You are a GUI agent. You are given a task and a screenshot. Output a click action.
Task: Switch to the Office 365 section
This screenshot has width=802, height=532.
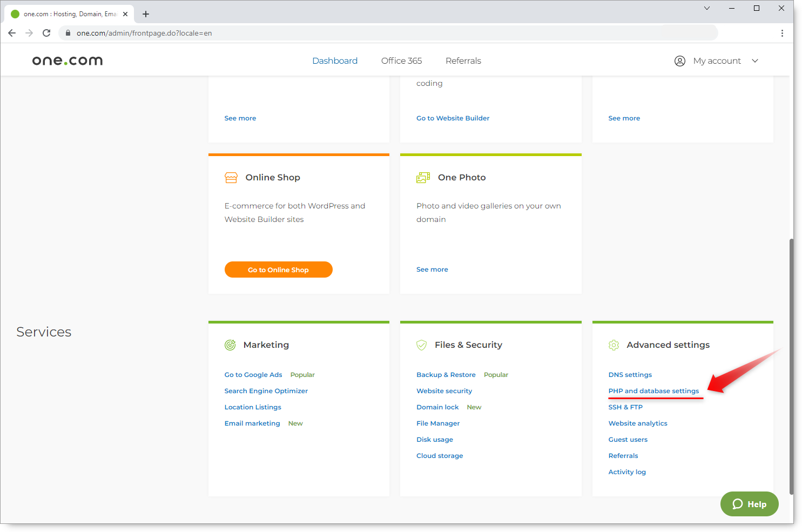[x=401, y=60]
